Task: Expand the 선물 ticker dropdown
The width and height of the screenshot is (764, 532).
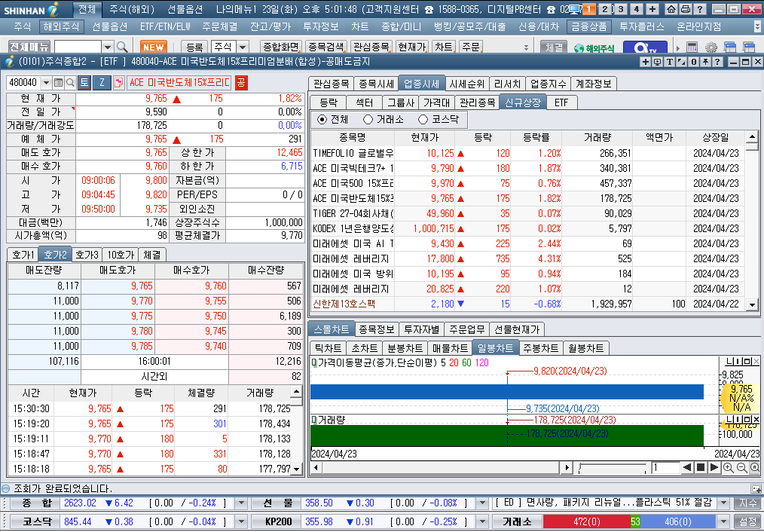Action: pos(482,503)
